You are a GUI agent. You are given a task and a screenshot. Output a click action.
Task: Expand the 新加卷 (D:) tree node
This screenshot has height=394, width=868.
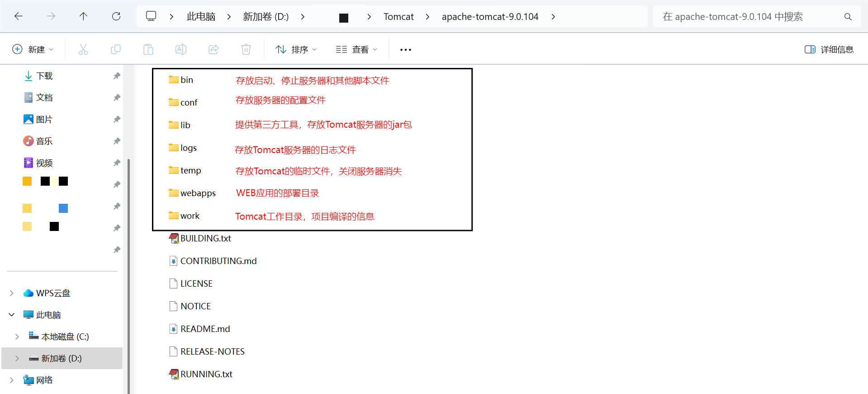[17, 358]
